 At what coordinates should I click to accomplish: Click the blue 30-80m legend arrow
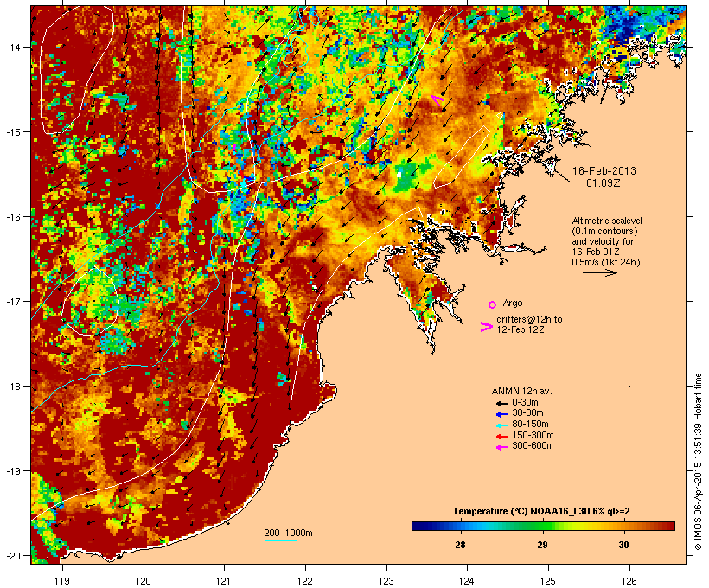(x=501, y=414)
